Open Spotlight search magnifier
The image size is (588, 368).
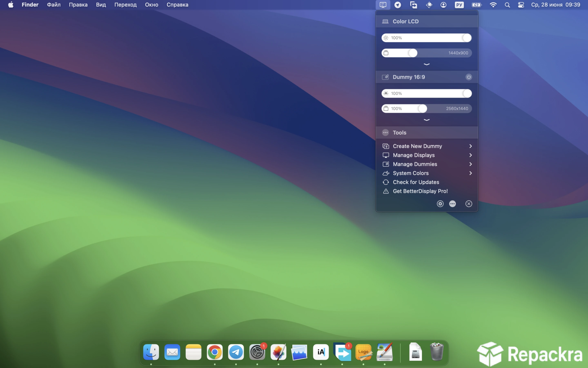[507, 5]
